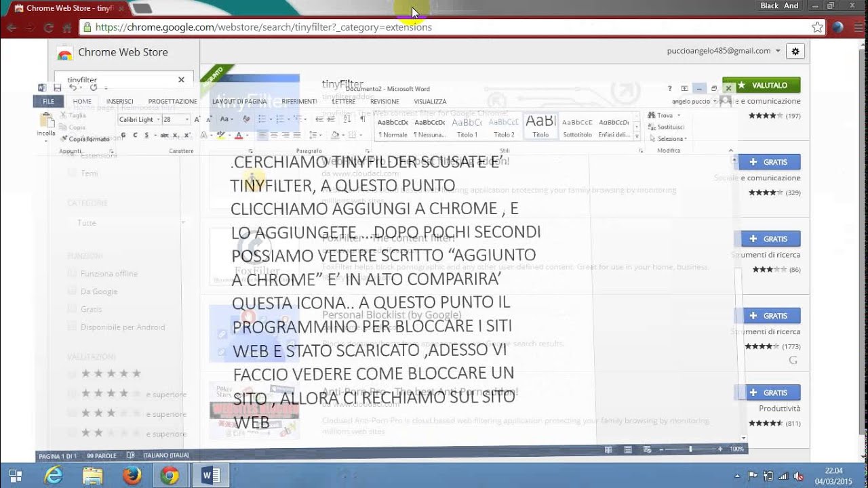Click the sort A-Z icon in paragraph group
The width and height of the screenshot is (868, 488).
click(x=347, y=119)
